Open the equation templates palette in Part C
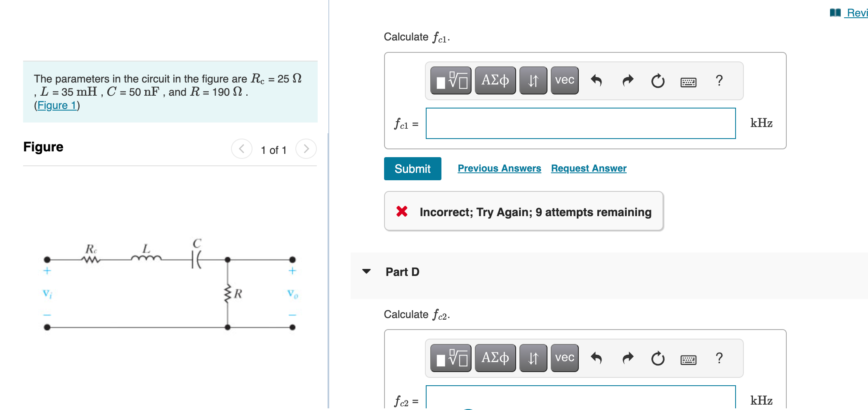The image size is (868, 410). pyautogui.click(x=450, y=80)
